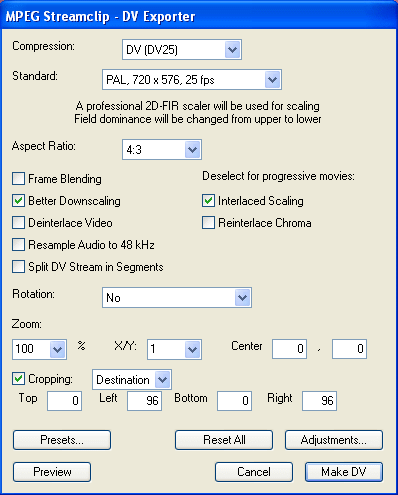Click the second Center coordinate field
Image resolution: width=398 pixels, height=495 pixels.
click(349, 349)
